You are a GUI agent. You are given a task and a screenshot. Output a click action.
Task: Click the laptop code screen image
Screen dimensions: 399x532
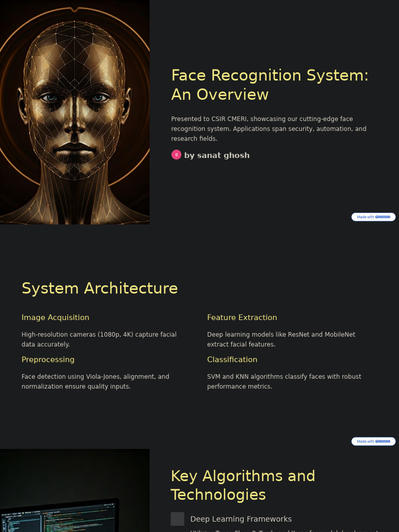[x=75, y=490]
